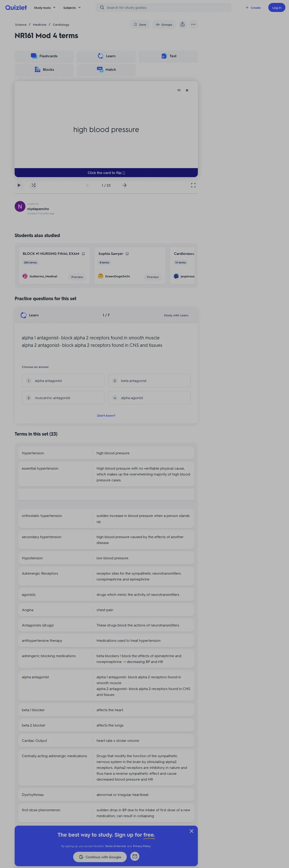Star the current flashcard
This screenshot has height=868, width=289.
[x=187, y=90]
